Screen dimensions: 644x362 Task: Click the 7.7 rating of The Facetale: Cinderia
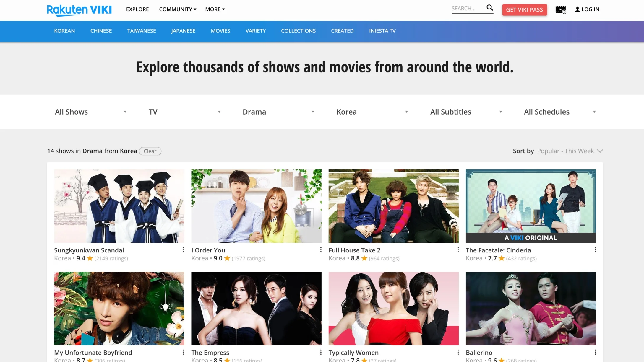click(492, 258)
